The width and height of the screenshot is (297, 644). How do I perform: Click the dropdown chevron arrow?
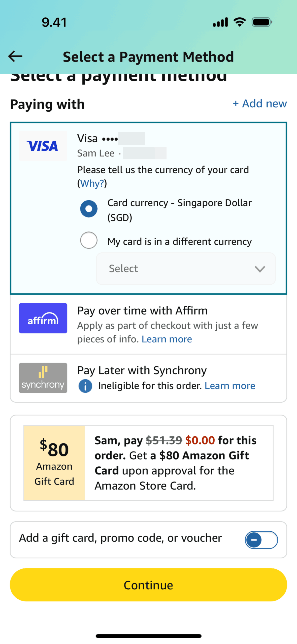(x=260, y=269)
